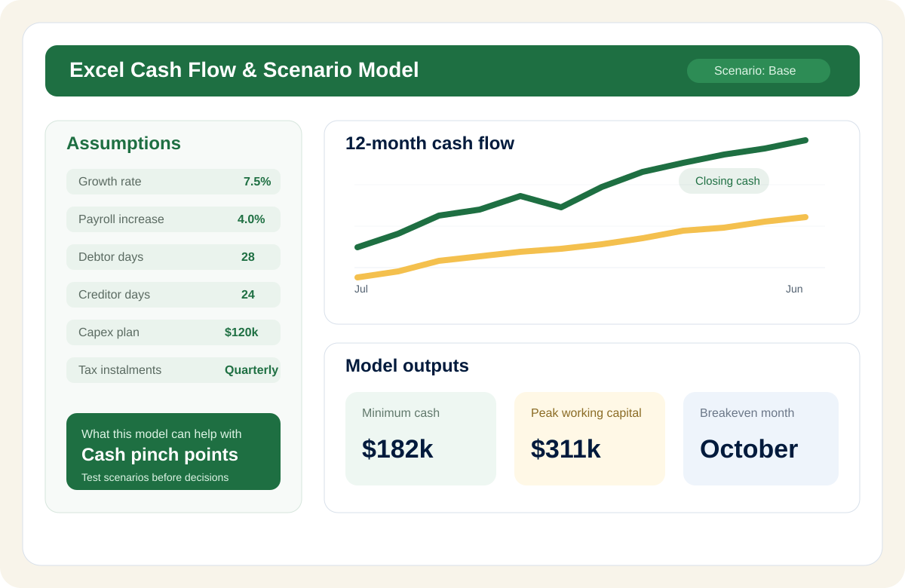Click the 7.5% growth rate value

click(x=257, y=182)
